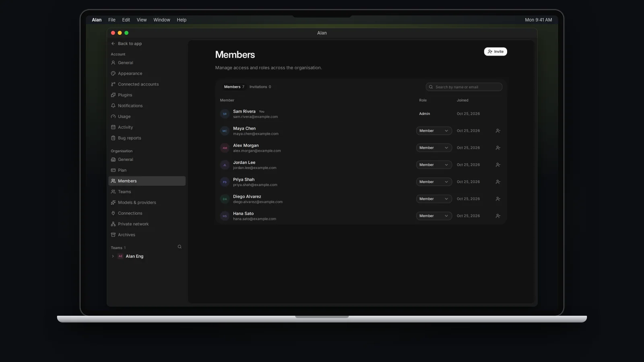Open Activity page in sidebar
644x362 pixels.
(x=147, y=127)
